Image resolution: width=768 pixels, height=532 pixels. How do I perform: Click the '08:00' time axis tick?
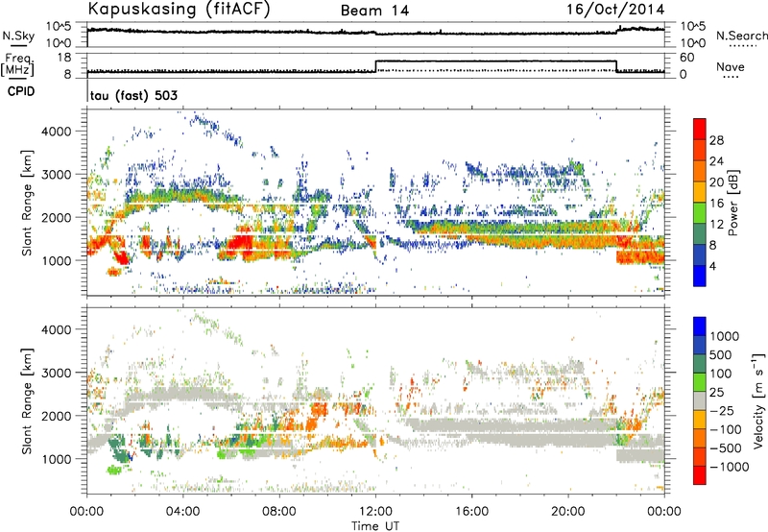[279, 512]
